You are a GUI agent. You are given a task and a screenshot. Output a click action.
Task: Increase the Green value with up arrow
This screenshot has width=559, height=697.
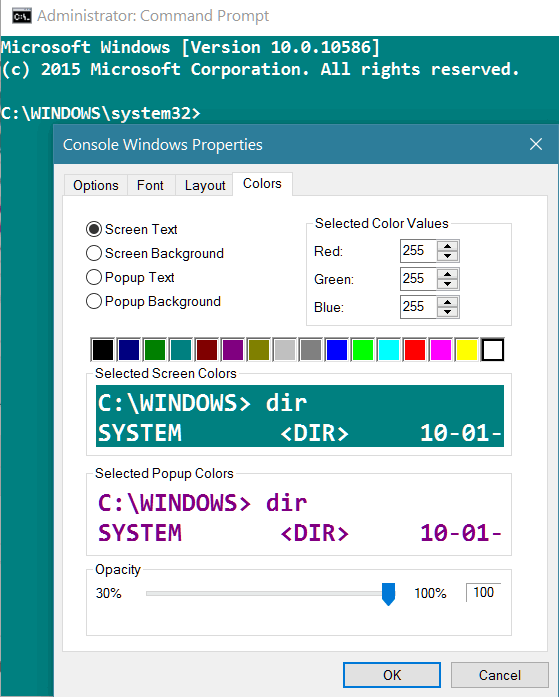point(447,274)
